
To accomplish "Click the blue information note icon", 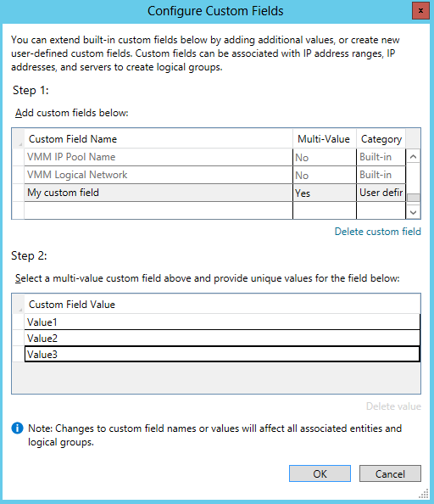I will tap(17, 428).
